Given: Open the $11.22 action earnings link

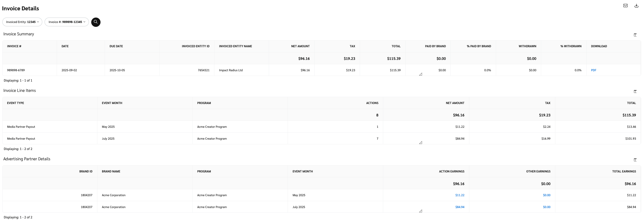Looking at the screenshot, I should tap(459, 195).
